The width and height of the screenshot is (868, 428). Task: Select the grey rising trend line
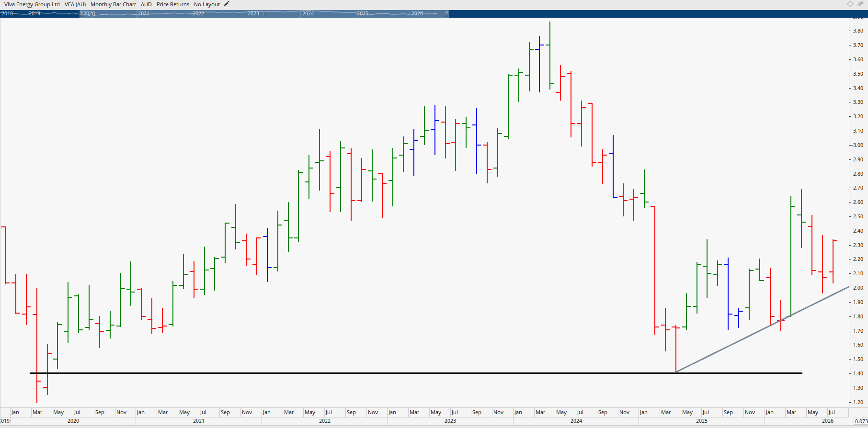(762, 330)
